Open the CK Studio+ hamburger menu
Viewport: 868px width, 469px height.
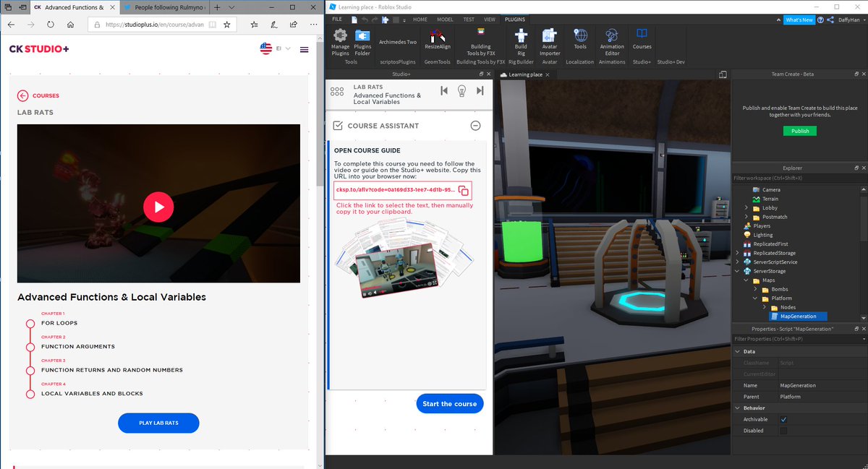pyautogui.click(x=304, y=49)
